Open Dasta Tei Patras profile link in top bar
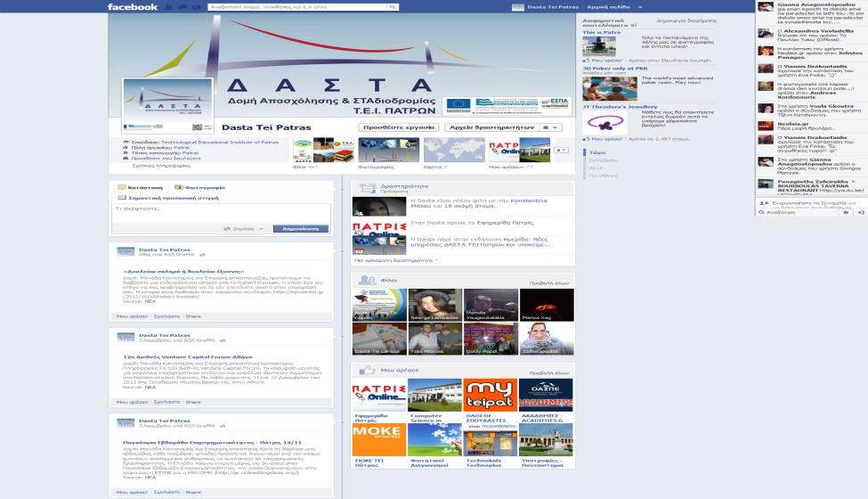Viewport: 868px width, 499px height. (546, 7)
